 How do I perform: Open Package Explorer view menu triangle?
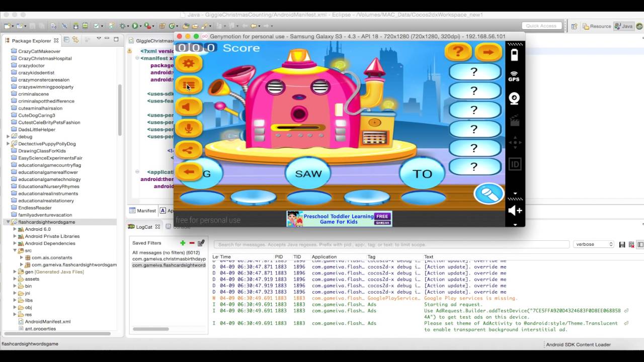click(x=99, y=39)
